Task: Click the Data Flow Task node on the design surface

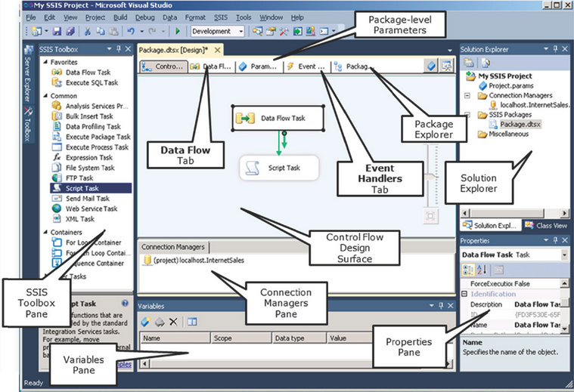Action: pos(278,118)
